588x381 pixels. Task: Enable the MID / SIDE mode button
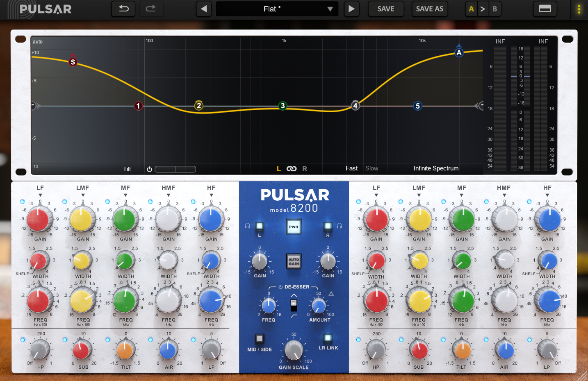(x=260, y=338)
